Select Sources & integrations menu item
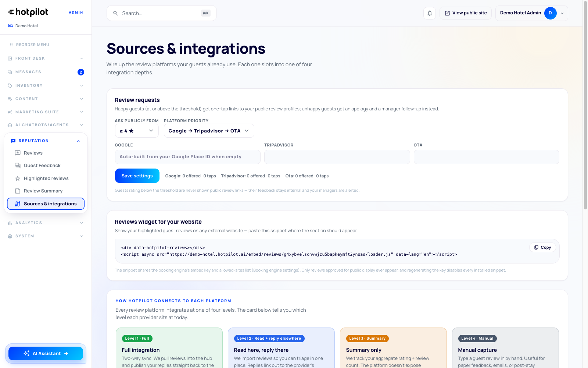This screenshot has width=588, height=368. [x=46, y=204]
